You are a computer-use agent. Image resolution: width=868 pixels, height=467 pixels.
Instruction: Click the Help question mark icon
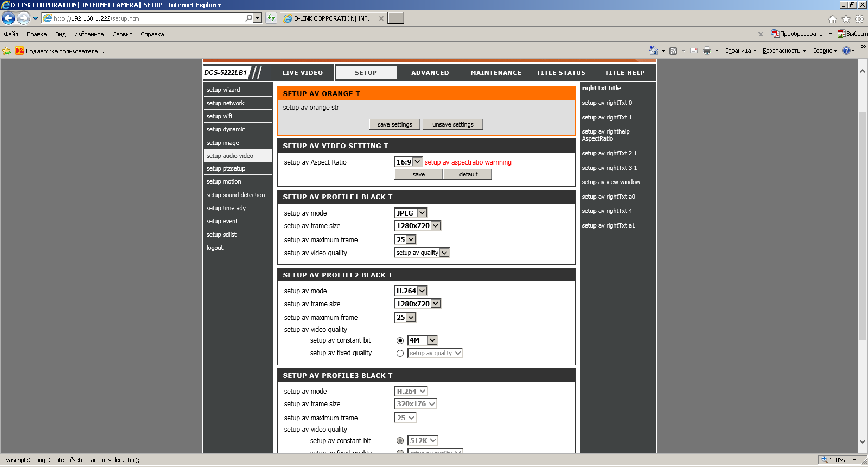(846, 51)
